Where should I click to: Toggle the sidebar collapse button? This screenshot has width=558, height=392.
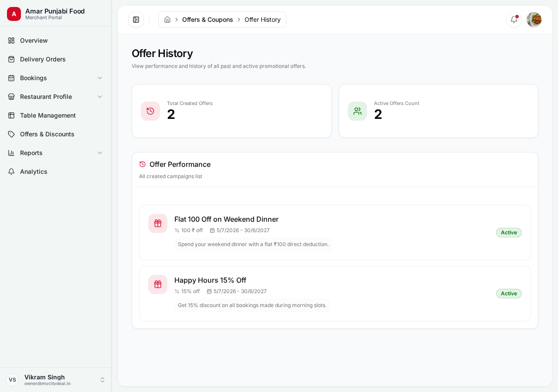click(x=136, y=20)
